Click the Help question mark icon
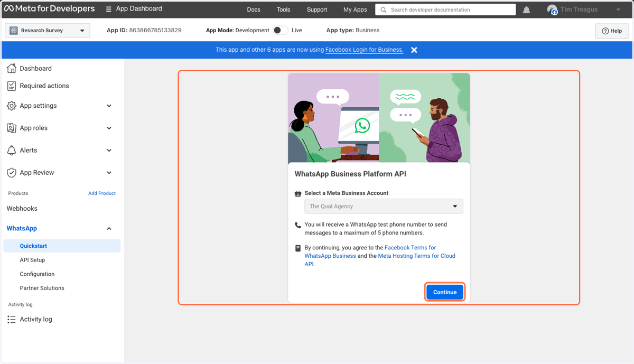Viewport: 634px width, 364px height. point(605,31)
